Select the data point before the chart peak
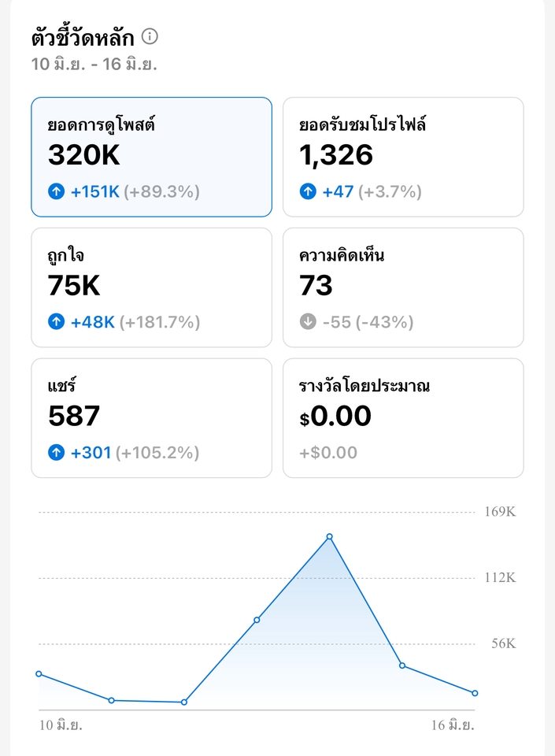Image resolution: width=555 pixels, height=756 pixels. pyautogui.click(x=256, y=620)
